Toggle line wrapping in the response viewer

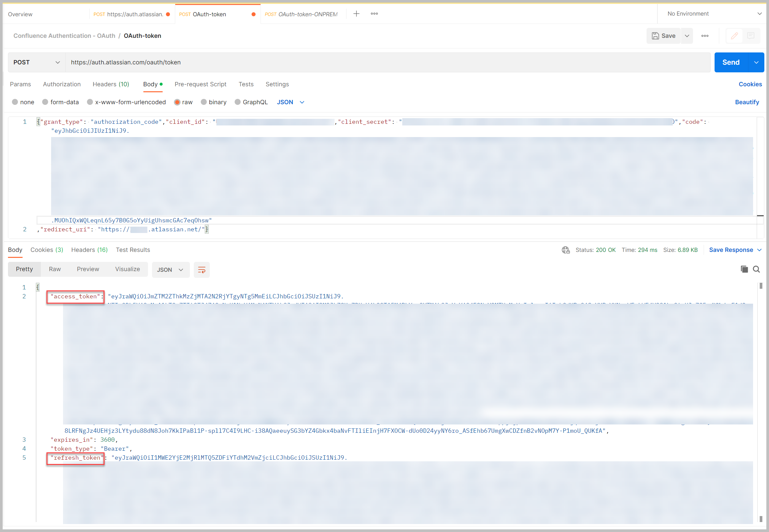202,269
